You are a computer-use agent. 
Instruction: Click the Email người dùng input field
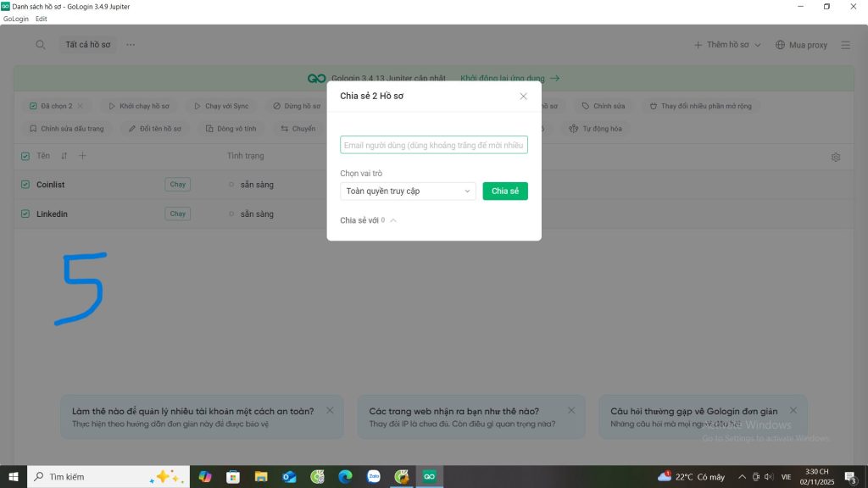point(433,145)
